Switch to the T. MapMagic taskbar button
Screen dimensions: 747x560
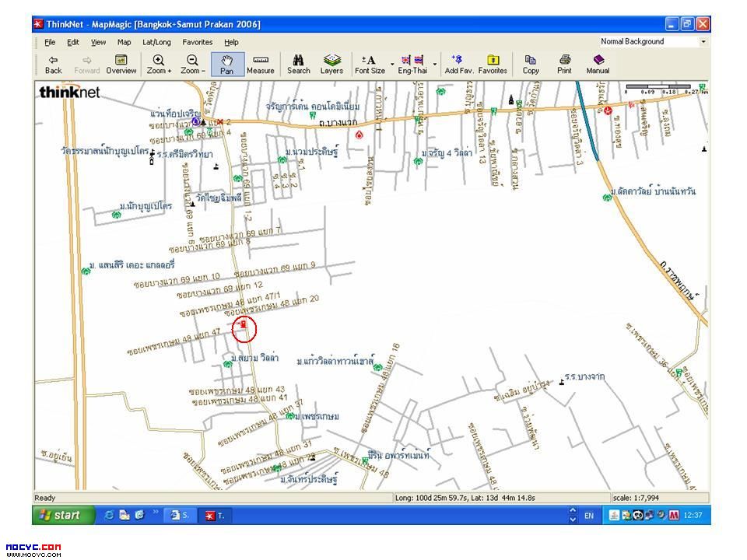(216, 515)
